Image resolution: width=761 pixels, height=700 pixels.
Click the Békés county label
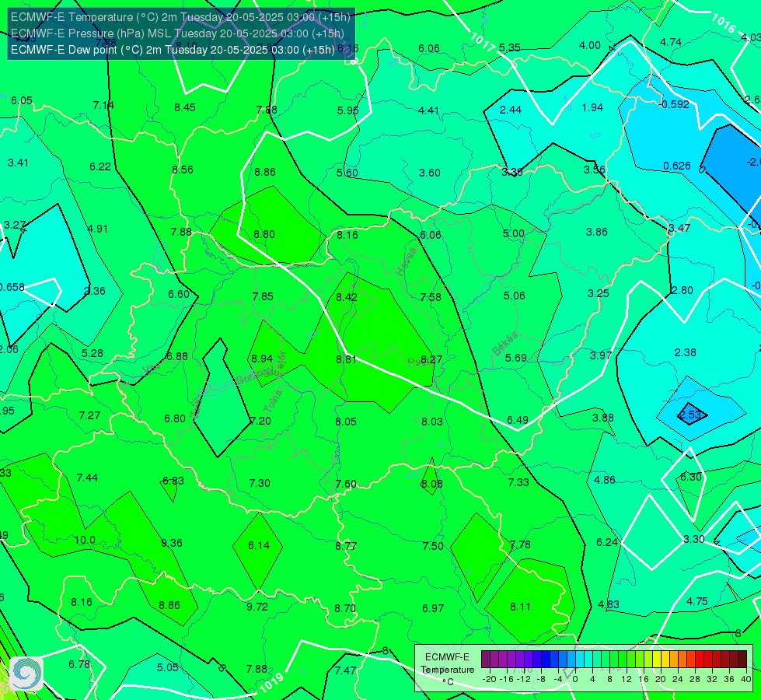pyautogui.click(x=504, y=344)
